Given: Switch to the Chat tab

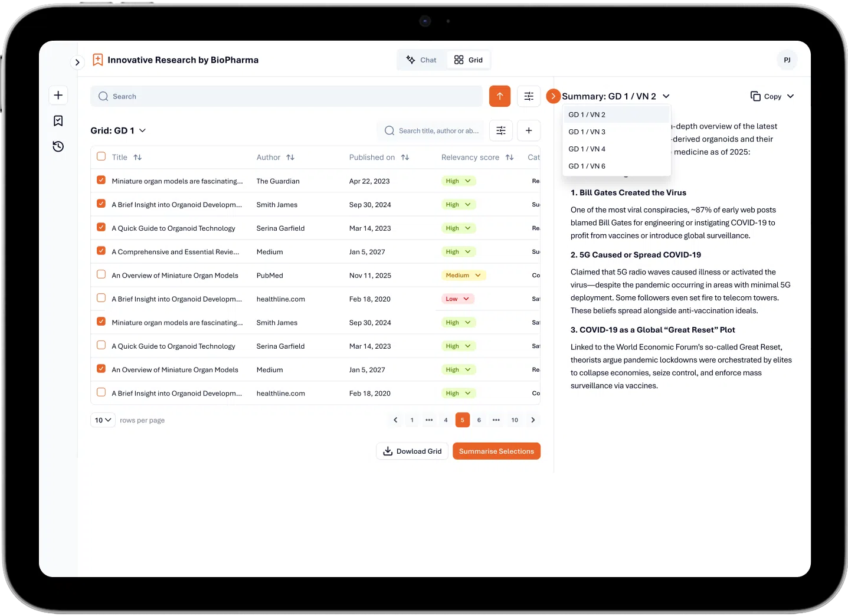Looking at the screenshot, I should [421, 60].
